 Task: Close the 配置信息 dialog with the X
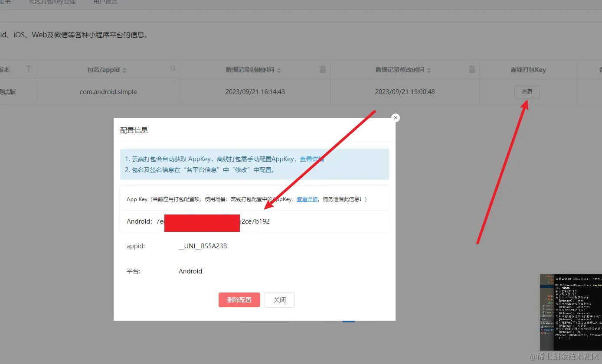coord(395,118)
